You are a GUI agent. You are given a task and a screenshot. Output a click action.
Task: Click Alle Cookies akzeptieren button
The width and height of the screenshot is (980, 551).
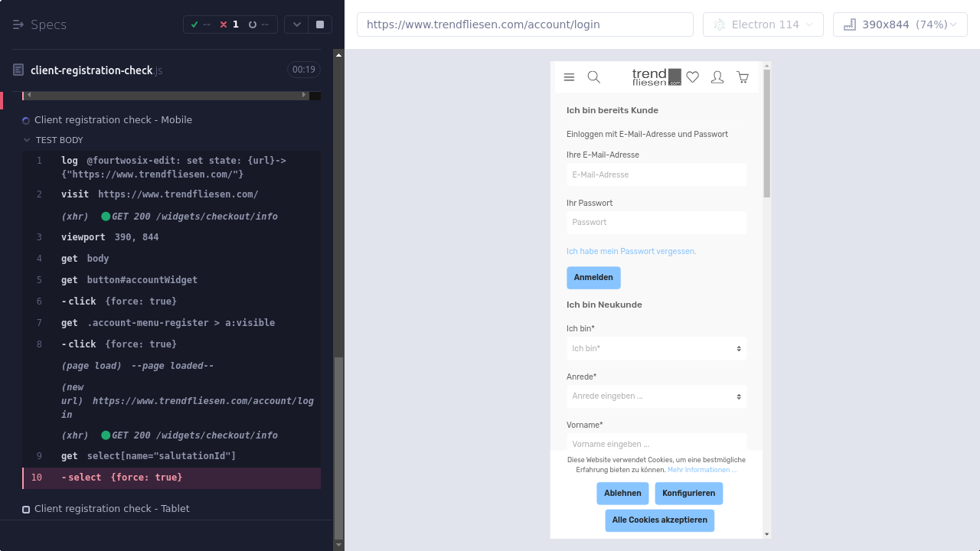click(x=659, y=520)
